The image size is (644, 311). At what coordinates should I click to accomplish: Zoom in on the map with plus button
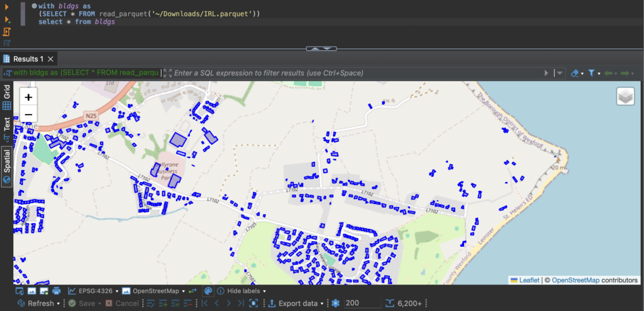(28, 97)
